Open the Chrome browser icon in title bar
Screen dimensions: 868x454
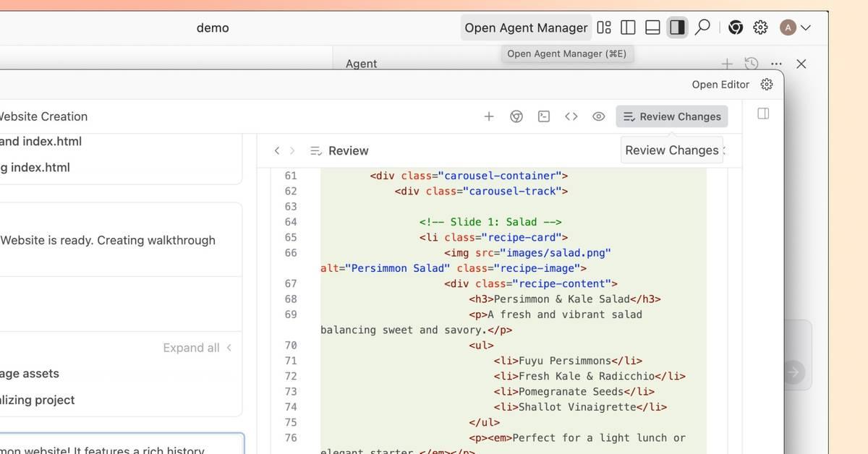pos(736,27)
